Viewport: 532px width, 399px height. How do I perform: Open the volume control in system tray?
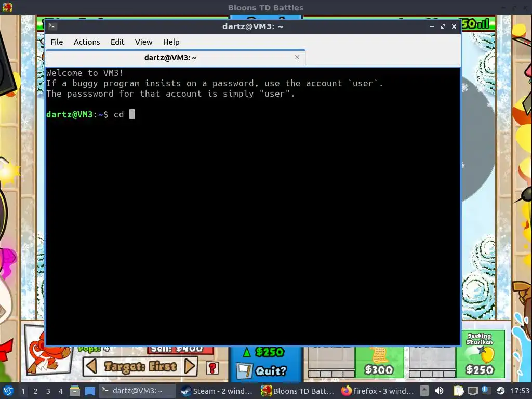tap(439, 391)
